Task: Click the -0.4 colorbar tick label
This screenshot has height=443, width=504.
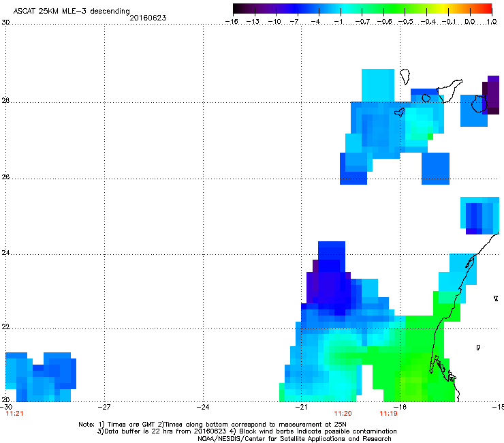Action: [428, 22]
